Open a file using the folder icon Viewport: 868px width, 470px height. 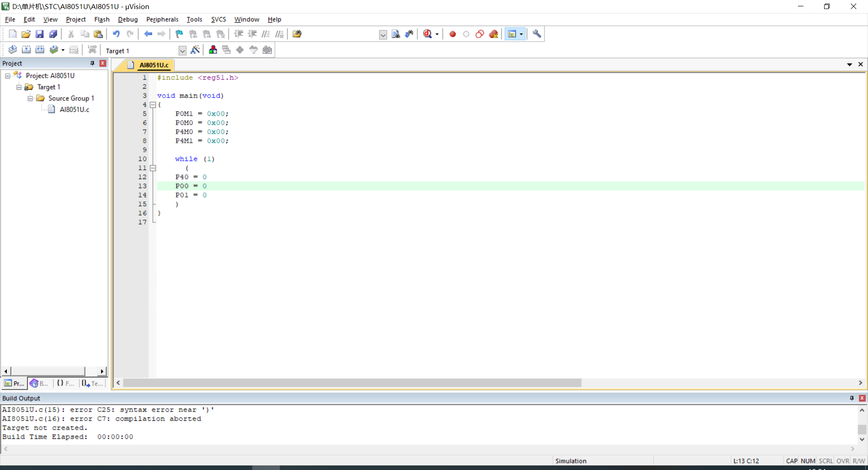(x=26, y=34)
